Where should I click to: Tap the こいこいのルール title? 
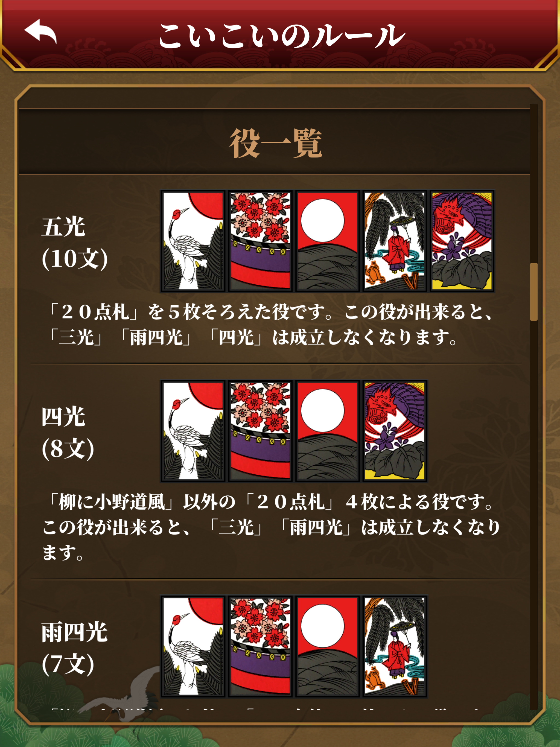282,35
